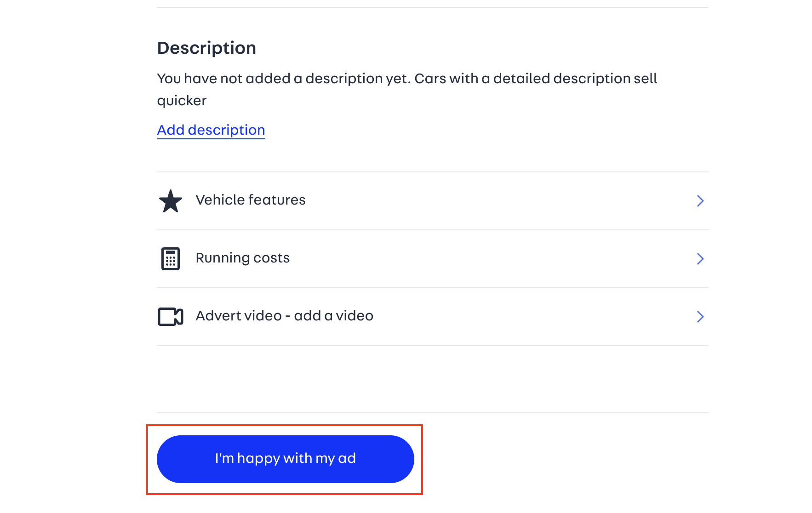The image size is (812, 513).
Task: Click the word 'quicker' under the description notice
Action: click(x=182, y=101)
